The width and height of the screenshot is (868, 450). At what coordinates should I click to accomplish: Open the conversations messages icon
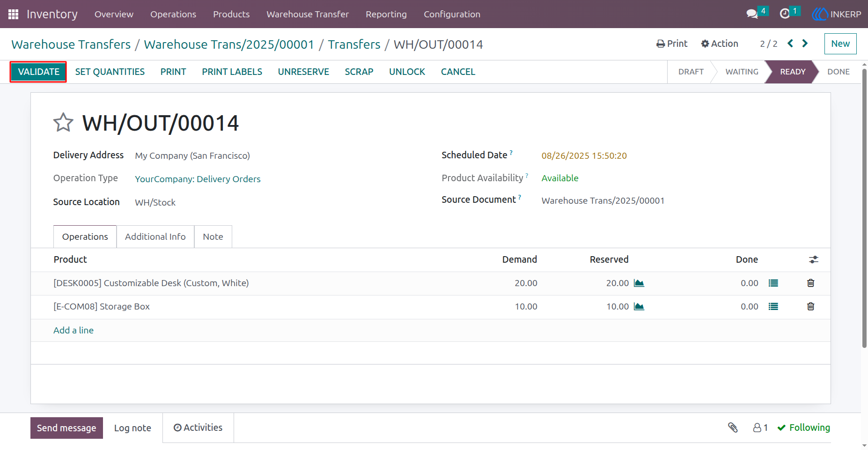[x=752, y=14]
